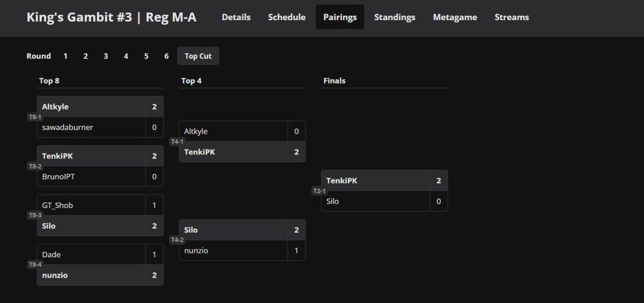Open the Standings tab
Screen dimensions: 644x303
[394, 17]
